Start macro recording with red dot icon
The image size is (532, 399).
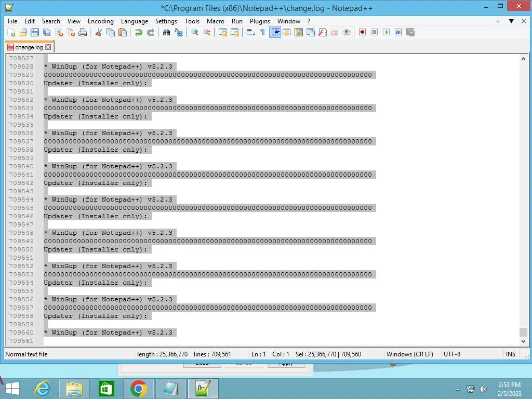(362, 32)
